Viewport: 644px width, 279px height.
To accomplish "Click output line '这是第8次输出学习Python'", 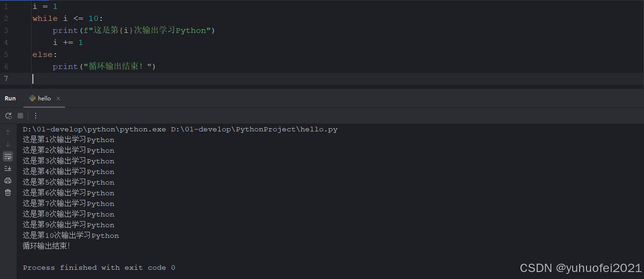I will coord(69,214).
